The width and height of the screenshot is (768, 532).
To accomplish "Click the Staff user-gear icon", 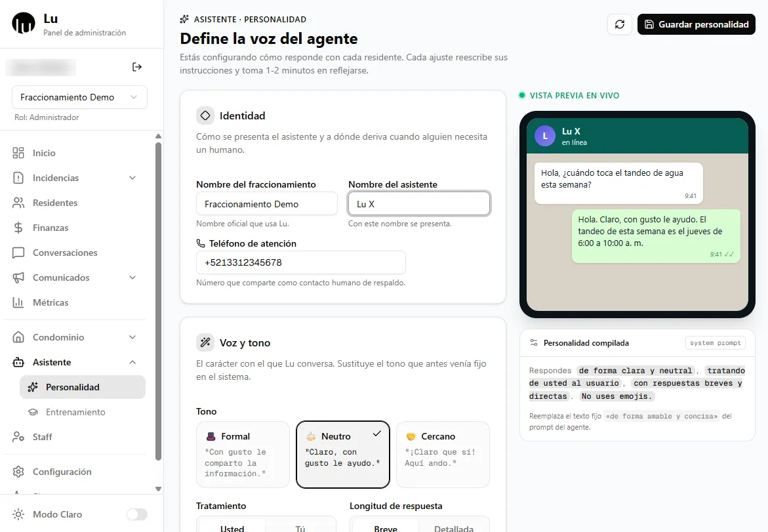I will click(18, 437).
